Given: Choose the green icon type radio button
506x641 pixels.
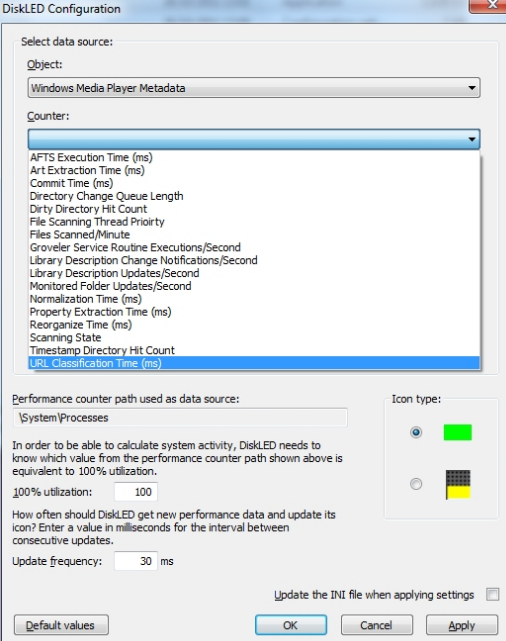Looking at the screenshot, I should 416,432.
